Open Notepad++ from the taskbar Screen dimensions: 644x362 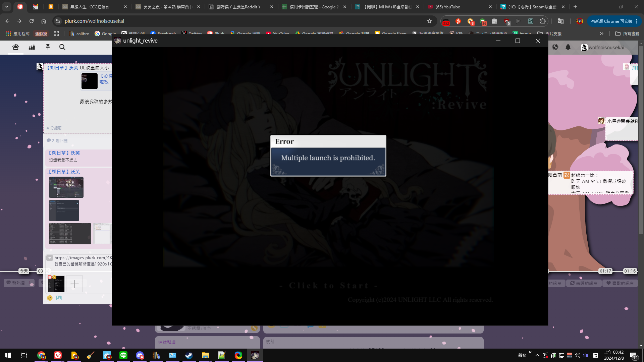click(x=222, y=355)
